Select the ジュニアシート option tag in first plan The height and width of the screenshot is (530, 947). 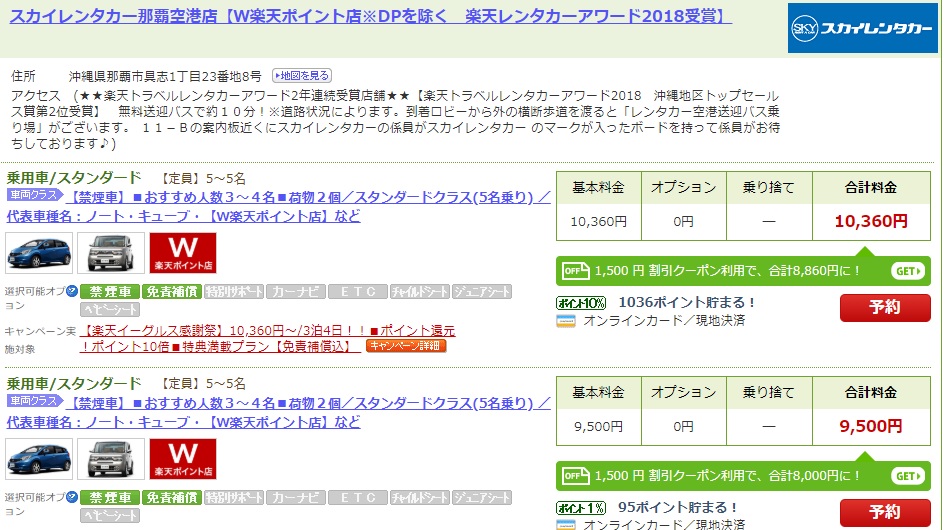pos(481,292)
